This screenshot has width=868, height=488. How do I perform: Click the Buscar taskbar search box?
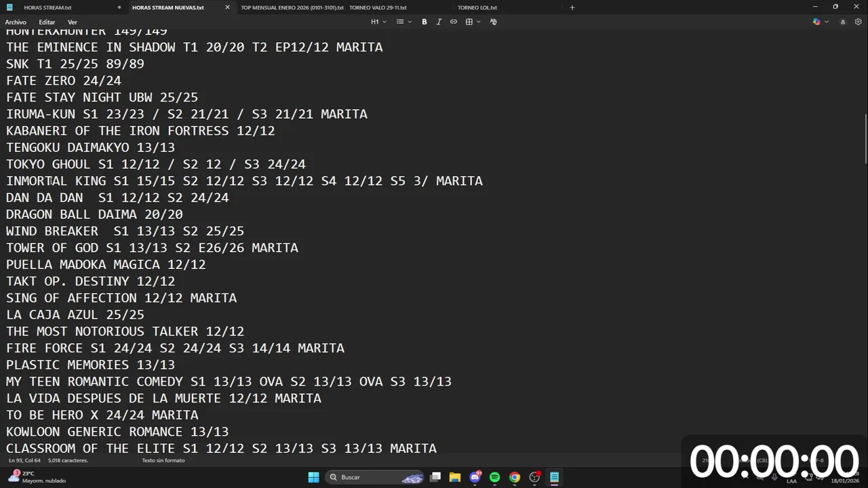pyautogui.click(x=374, y=477)
